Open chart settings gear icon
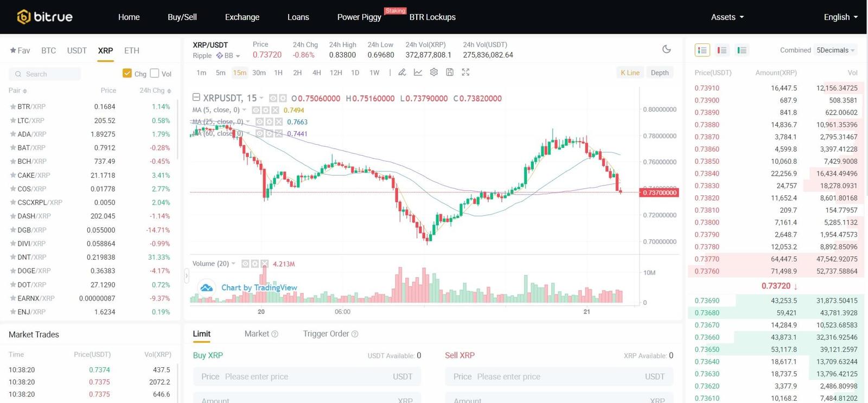Image resolution: width=868 pixels, height=403 pixels. [434, 72]
